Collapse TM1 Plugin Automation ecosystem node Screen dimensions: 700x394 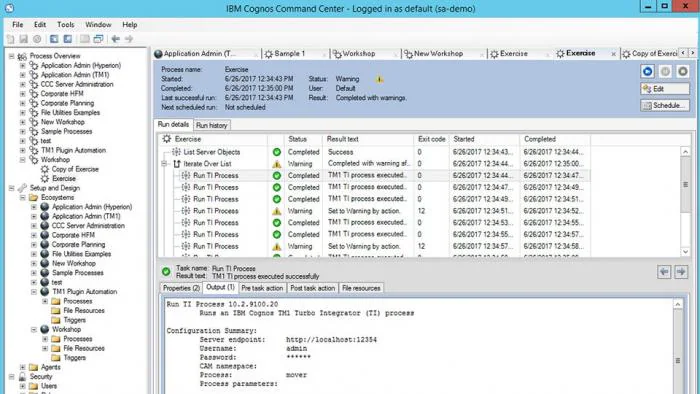(34, 292)
